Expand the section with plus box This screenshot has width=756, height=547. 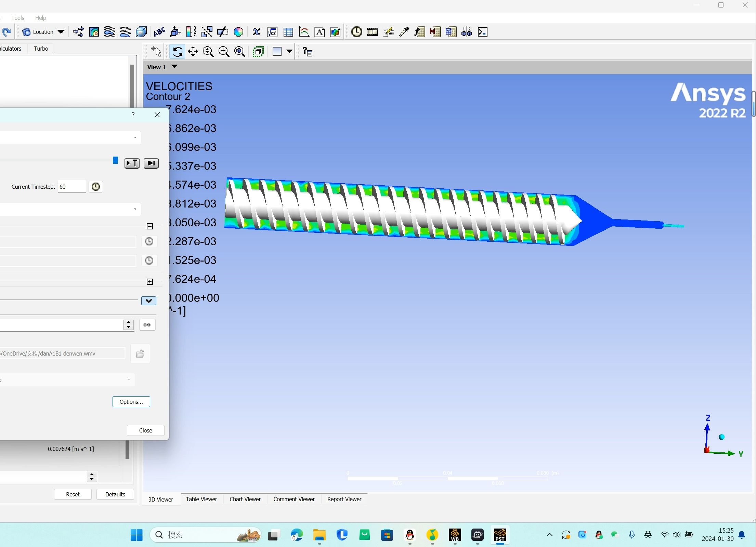[x=150, y=282]
